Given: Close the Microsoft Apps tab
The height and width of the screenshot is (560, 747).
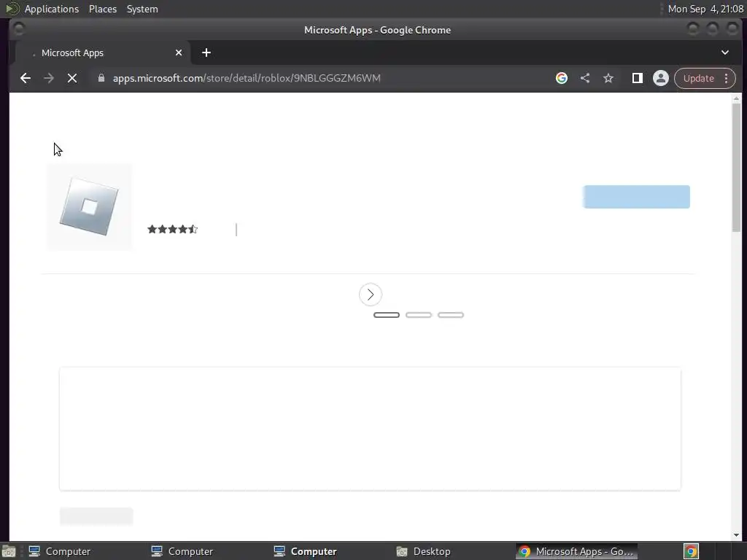Looking at the screenshot, I should [179, 52].
